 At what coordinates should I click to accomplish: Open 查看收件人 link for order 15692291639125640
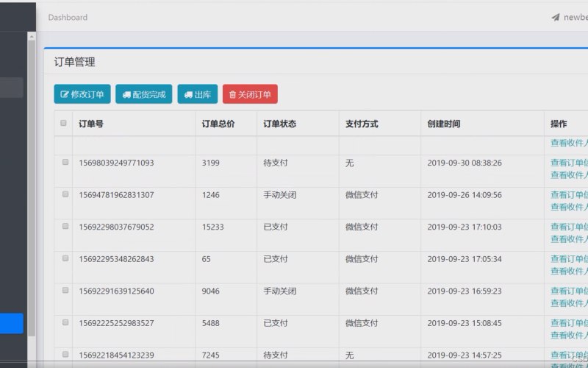coord(569,302)
